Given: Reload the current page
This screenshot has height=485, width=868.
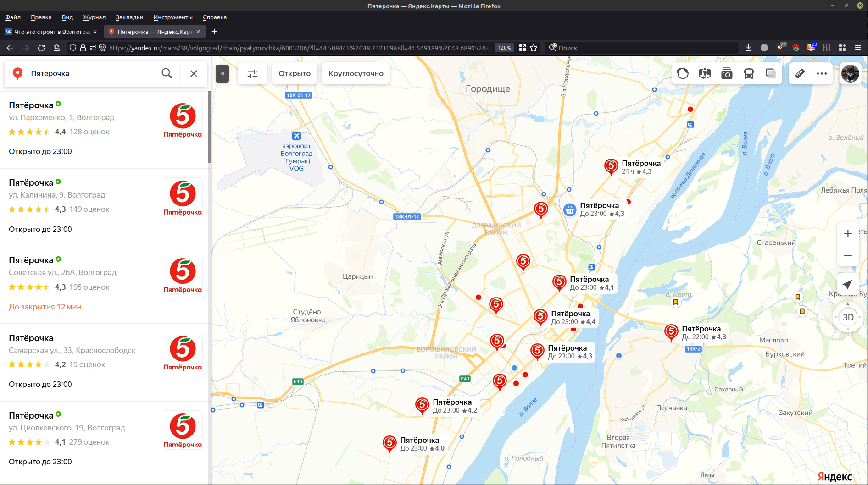Looking at the screenshot, I should click(41, 48).
